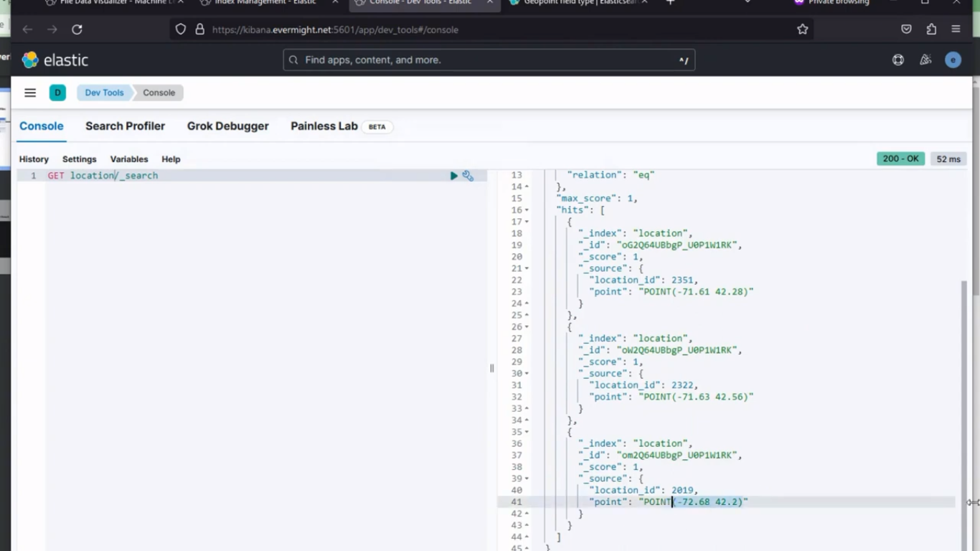Open the user avatar menu
This screenshot has width=980, height=551.
953,60
